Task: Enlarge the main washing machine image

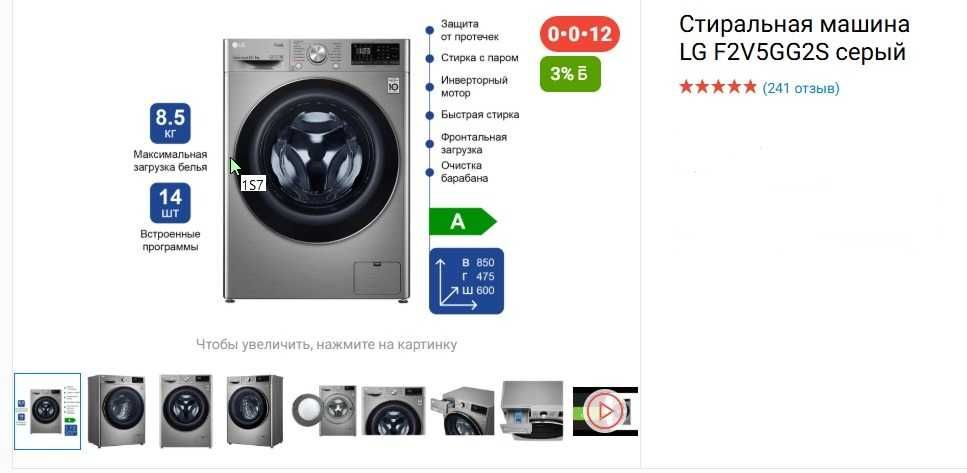Action: coord(316,170)
